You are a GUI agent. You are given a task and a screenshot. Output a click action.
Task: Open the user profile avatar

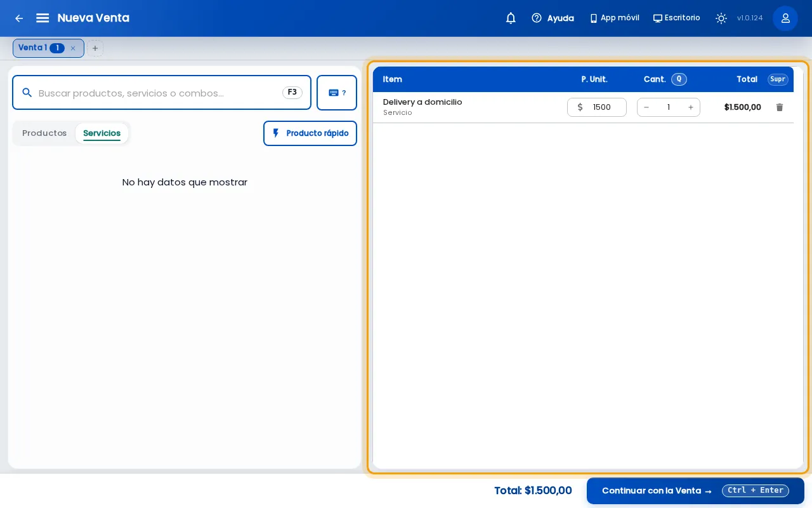[785, 18]
